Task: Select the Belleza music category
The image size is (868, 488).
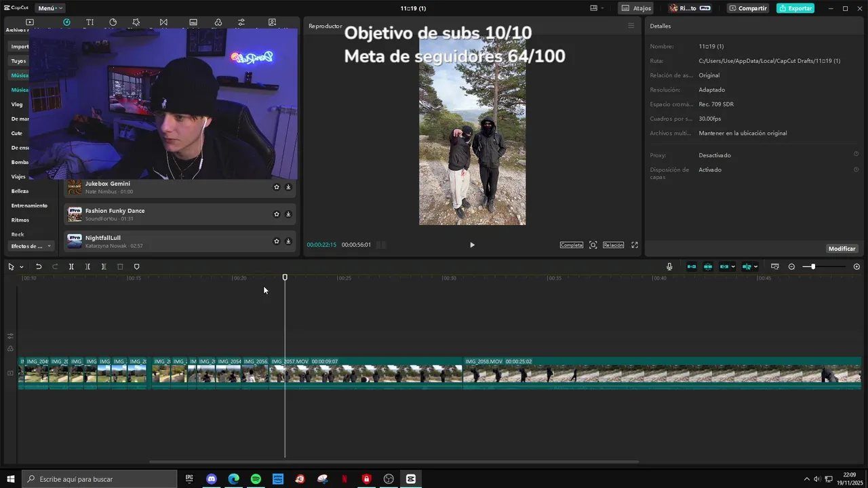Action: click(x=20, y=191)
